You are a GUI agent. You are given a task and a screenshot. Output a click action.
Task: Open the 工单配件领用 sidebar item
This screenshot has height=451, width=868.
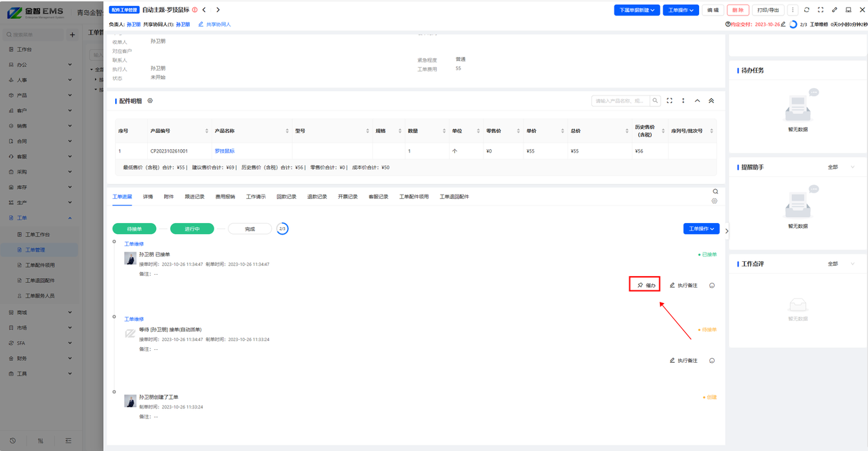[40, 265]
